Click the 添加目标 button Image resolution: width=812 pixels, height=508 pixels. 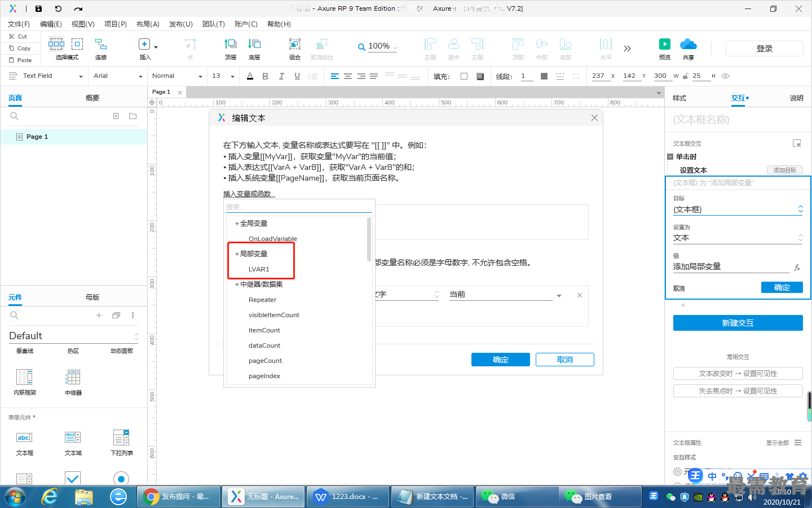click(x=785, y=170)
